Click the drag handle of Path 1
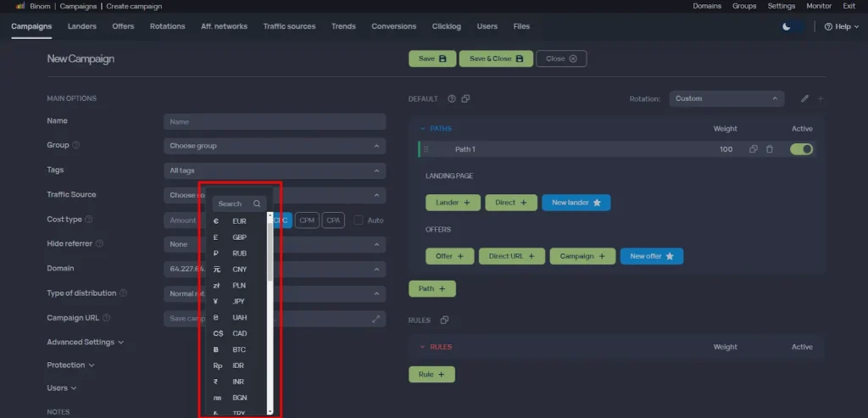Screen dimensions: 868x418 coord(426,149)
